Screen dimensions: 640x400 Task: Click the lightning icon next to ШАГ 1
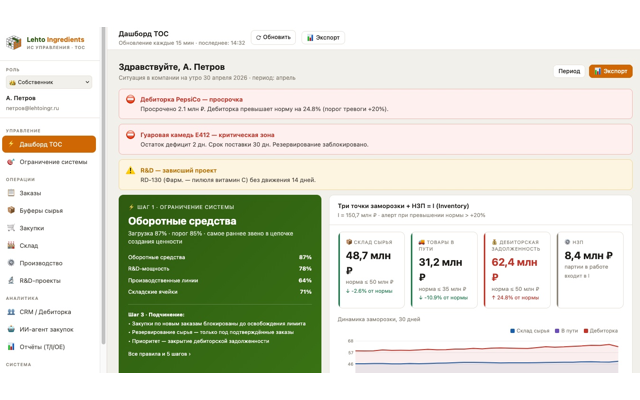pyautogui.click(x=131, y=207)
